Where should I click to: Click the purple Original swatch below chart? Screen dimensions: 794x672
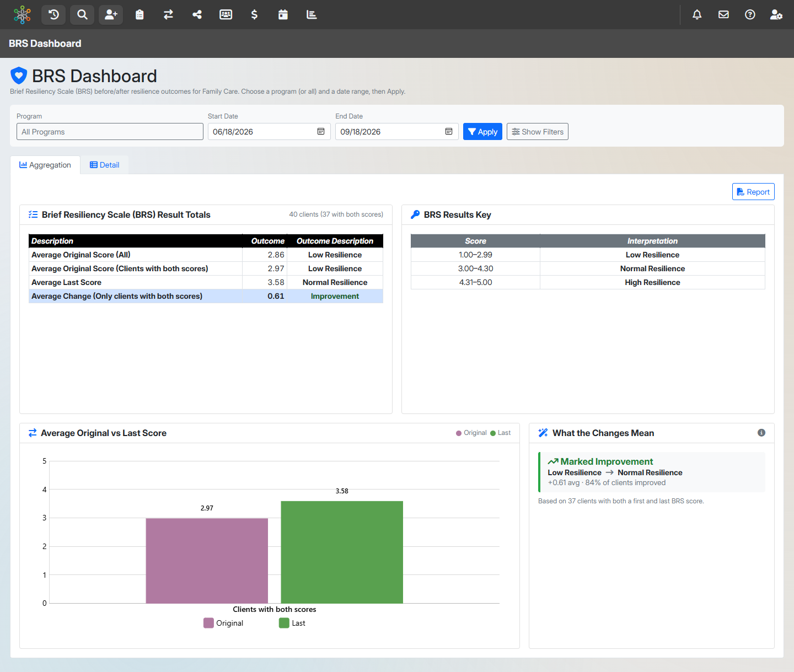pyautogui.click(x=208, y=623)
